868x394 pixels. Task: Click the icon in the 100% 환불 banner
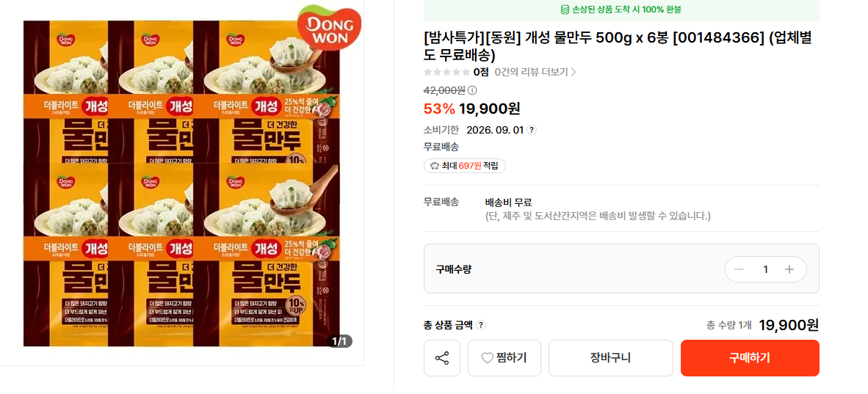(x=565, y=10)
